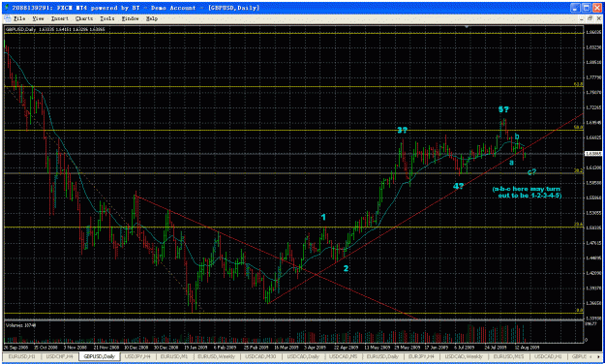Viewport: 605px width, 364px height.
Task: Select the '3?' wave label on the chart
Action: (403, 131)
